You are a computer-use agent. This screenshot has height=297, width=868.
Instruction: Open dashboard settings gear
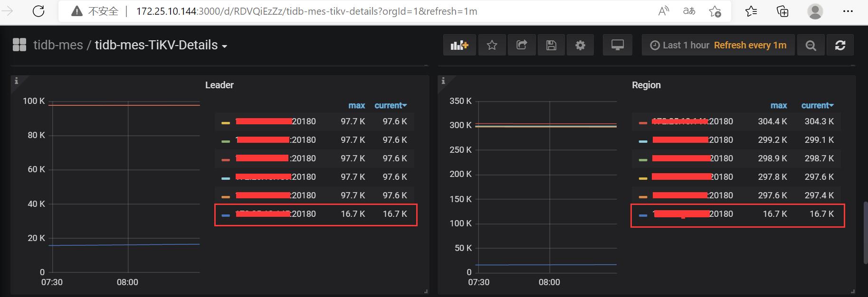(x=580, y=45)
